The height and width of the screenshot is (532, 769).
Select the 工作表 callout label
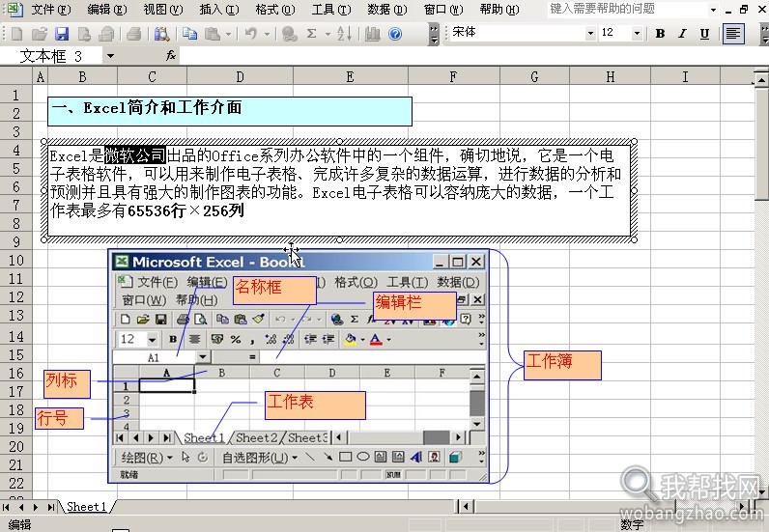coord(315,405)
